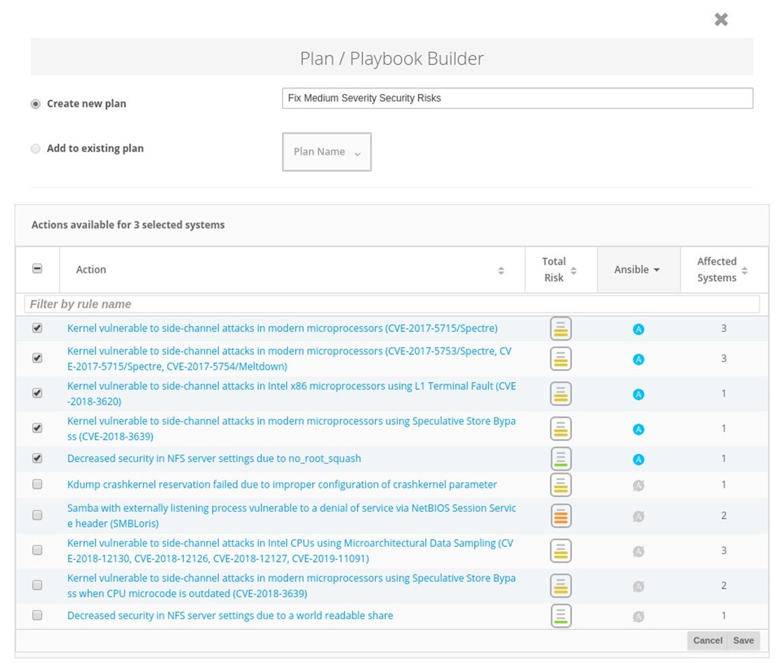Select the Add to existing plan radio button

(x=36, y=149)
